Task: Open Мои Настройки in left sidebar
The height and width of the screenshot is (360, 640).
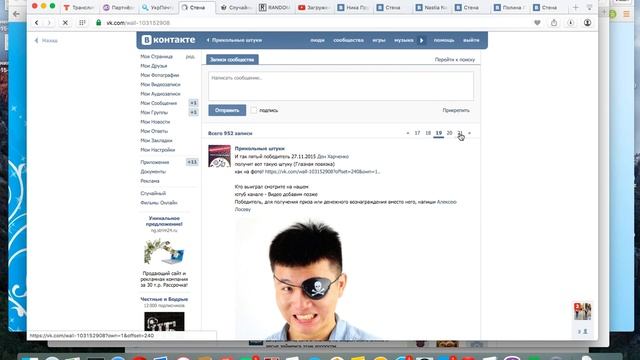Action: (158, 150)
